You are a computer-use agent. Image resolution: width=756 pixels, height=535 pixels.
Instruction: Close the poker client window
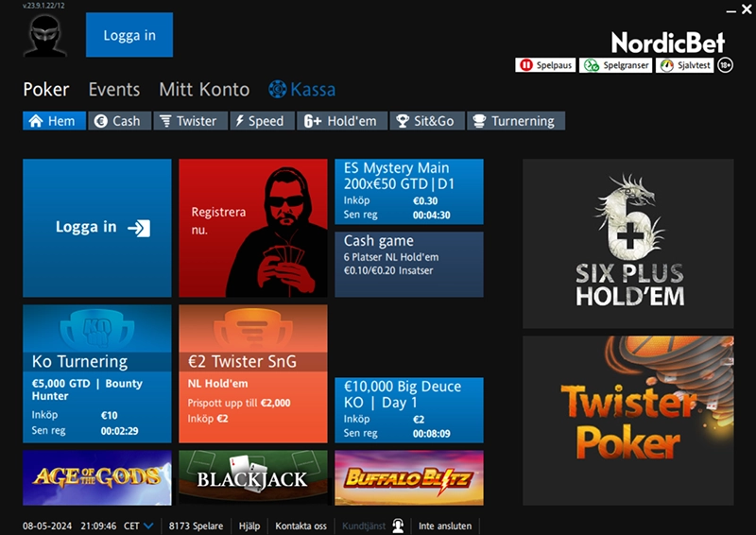(x=747, y=9)
